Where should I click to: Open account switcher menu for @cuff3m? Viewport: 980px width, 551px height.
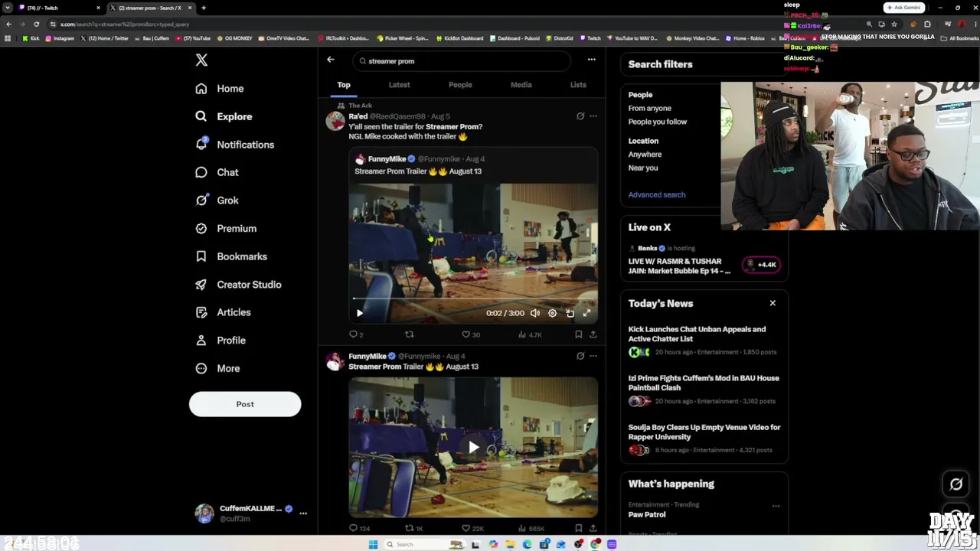tap(303, 514)
